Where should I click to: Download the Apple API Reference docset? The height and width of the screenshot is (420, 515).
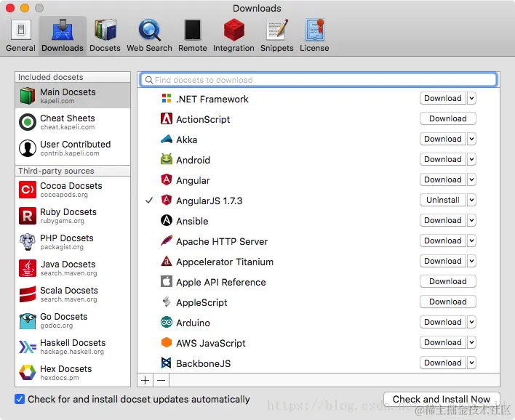pos(448,281)
